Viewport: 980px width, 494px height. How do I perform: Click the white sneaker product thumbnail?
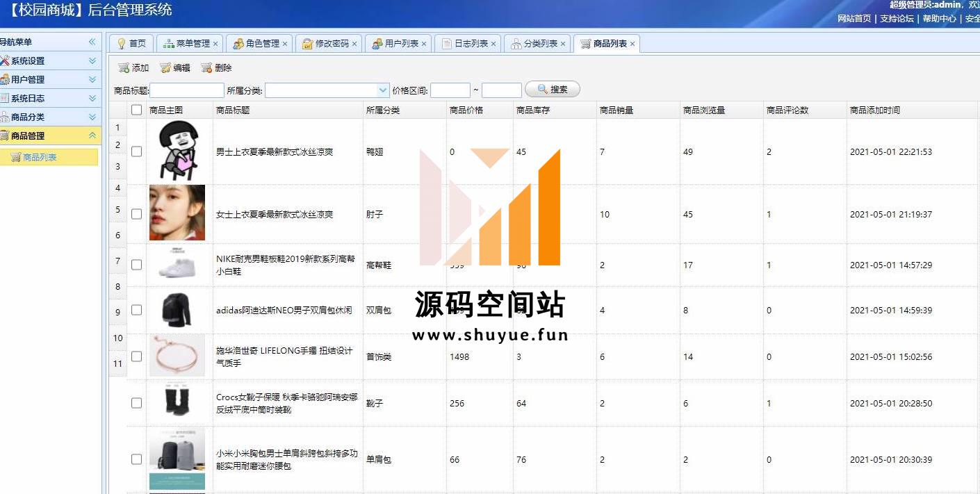coord(177,265)
